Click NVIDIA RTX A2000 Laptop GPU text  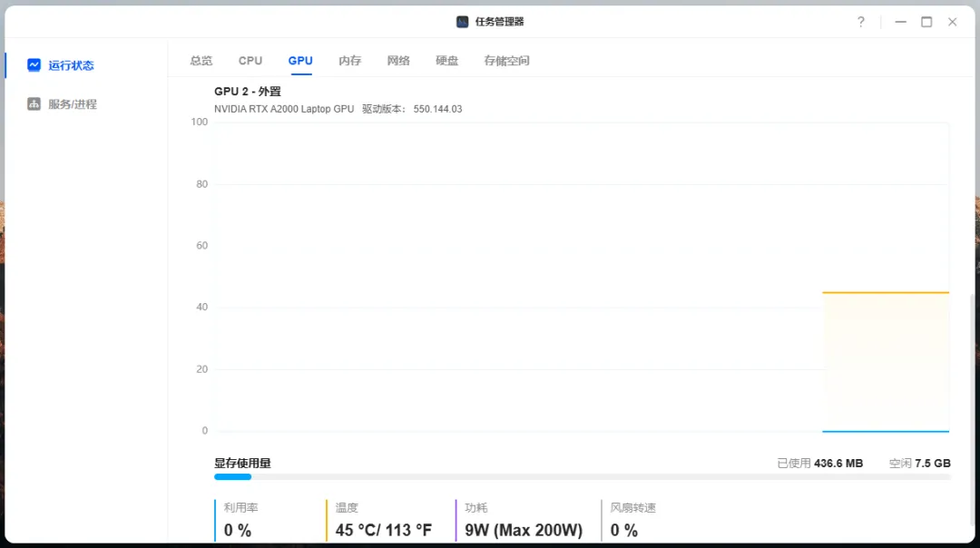coord(284,109)
